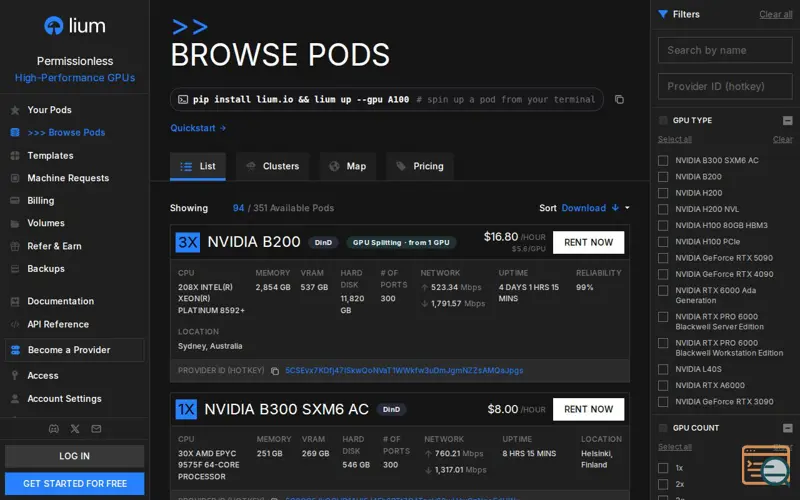Image resolution: width=800 pixels, height=500 pixels.
Task: Check NVIDIA RTX A6000 filter
Action: click(x=663, y=386)
